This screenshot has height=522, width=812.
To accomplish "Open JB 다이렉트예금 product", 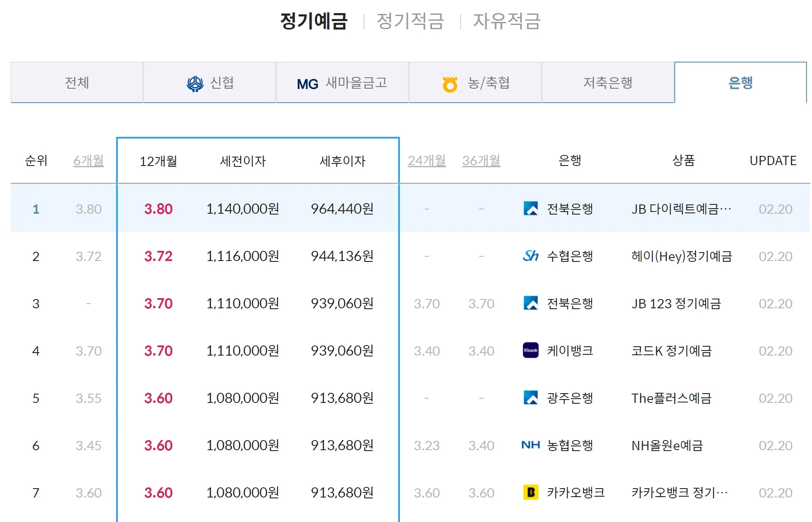I will click(x=681, y=209).
